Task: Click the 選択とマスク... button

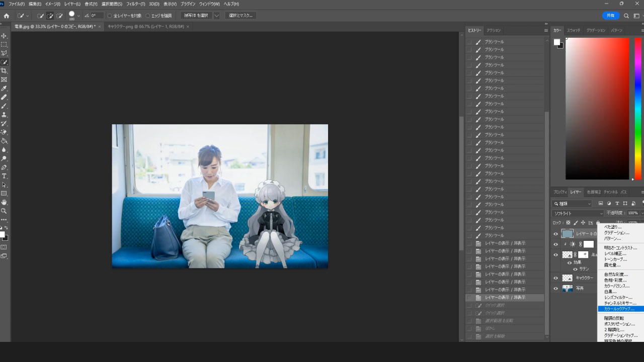Action: [x=240, y=16]
